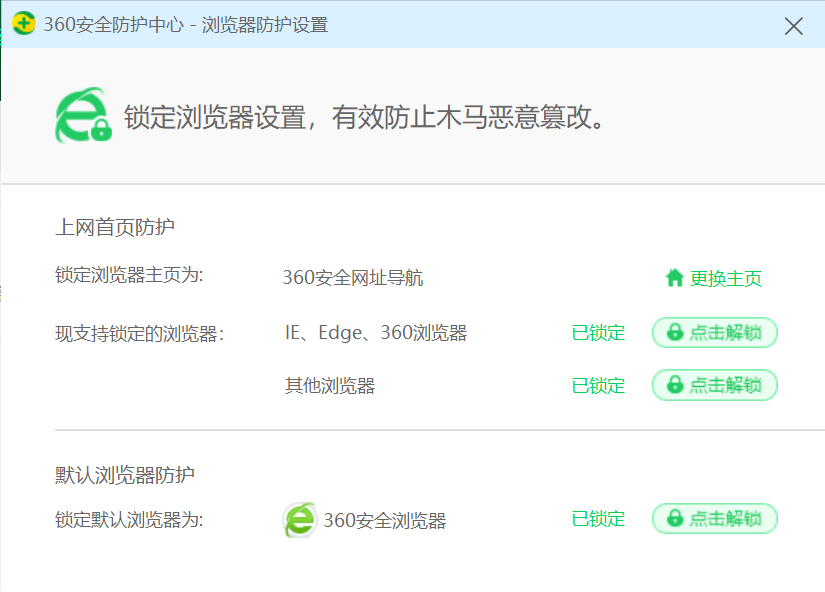Click the 锁定浏览器设置 banner headline
Screen dimensions: 825x592
pyautogui.click(x=364, y=117)
